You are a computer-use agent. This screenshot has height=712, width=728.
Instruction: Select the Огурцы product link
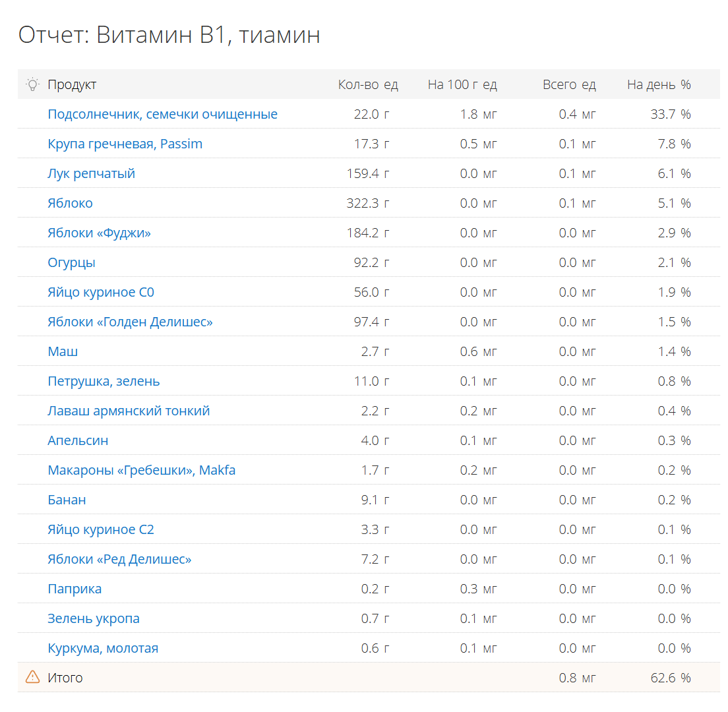tap(71, 262)
